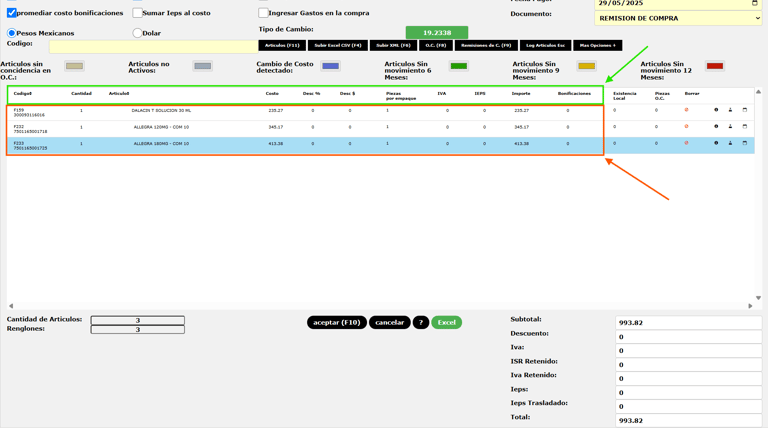The width and height of the screenshot is (768, 430).
Task: Click aceptar (F10) button
Action: click(336, 322)
